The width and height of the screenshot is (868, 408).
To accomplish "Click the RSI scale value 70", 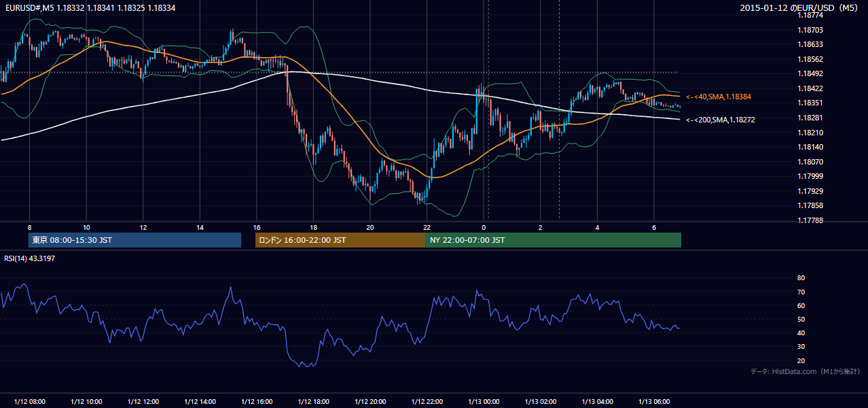I will click(801, 292).
